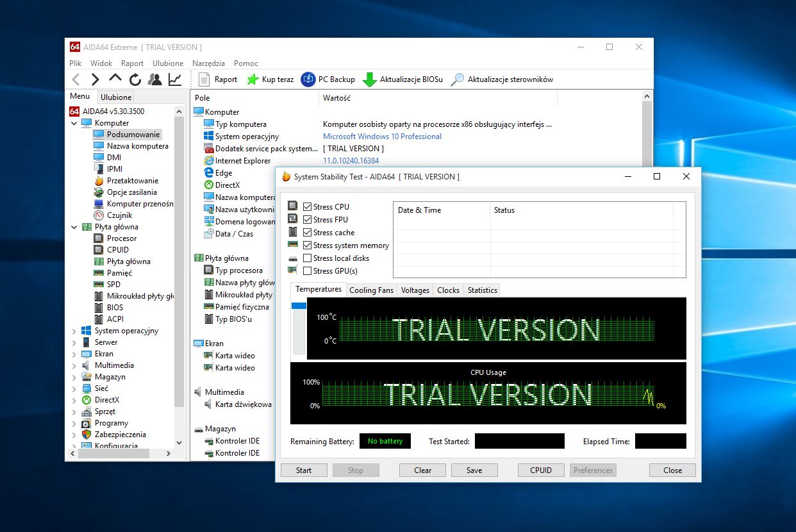Switch to Voltages tab
Viewport: 796px width, 532px height.
click(x=415, y=290)
